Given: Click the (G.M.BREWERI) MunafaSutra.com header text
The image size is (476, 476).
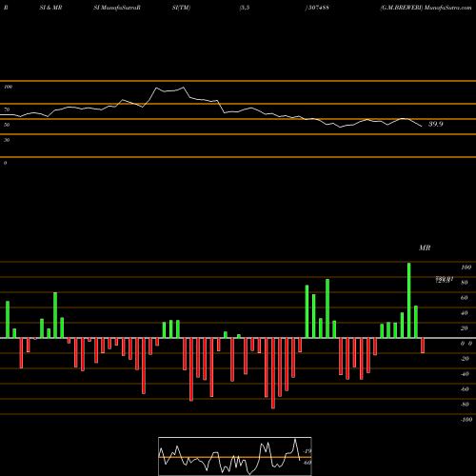Looking at the screenshot, I should pyautogui.click(x=426, y=8).
